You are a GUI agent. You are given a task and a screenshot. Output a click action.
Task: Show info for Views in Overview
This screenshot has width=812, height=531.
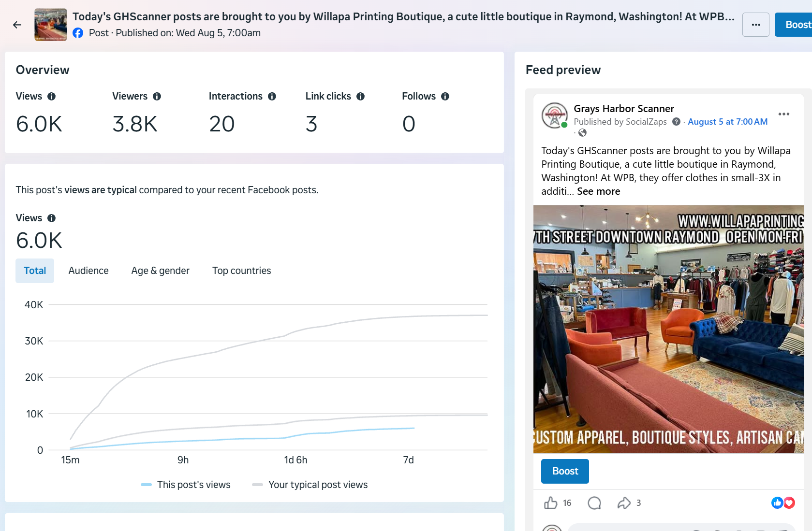coord(51,96)
